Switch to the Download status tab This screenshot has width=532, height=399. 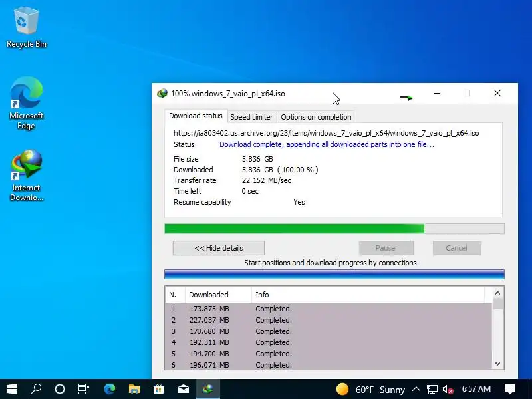pos(196,116)
